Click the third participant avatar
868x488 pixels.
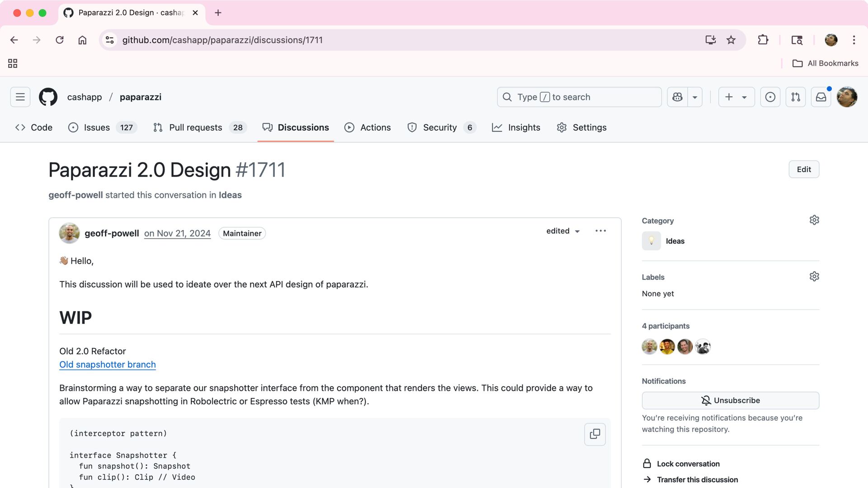click(685, 347)
